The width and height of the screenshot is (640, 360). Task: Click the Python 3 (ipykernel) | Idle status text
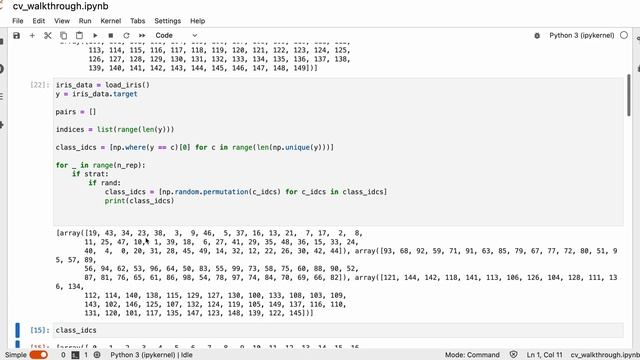coord(151,355)
